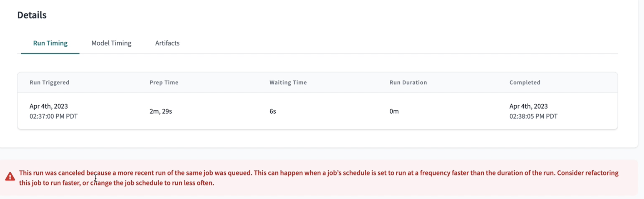
Task: Click the 02:37:00 PM PDT trigger time
Action: coord(54,116)
